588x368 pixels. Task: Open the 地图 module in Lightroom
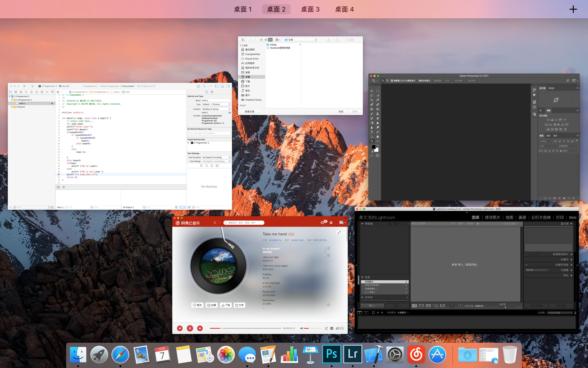pyautogui.click(x=509, y=217)
